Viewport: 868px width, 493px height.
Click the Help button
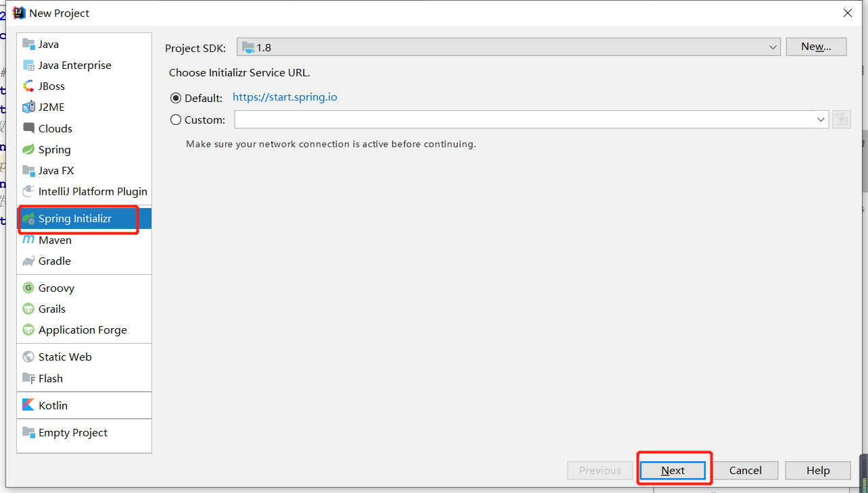tap(817, 471)
